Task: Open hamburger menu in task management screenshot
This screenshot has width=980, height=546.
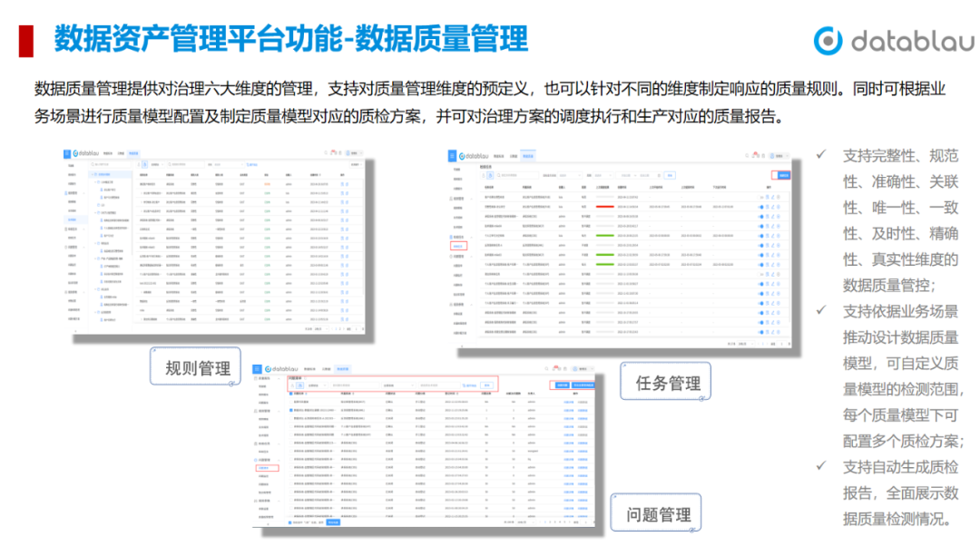Action: coord(453,156)
